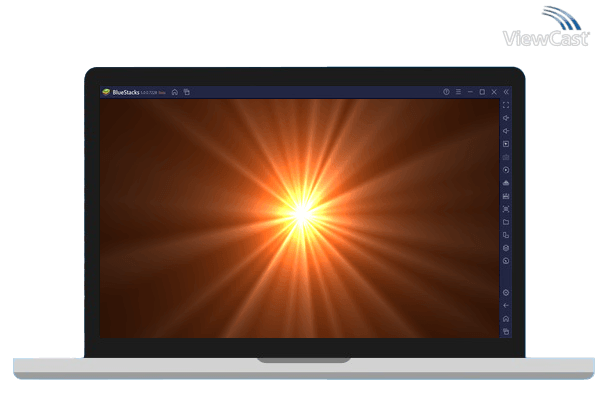Image resolution: width=602 pixels, height=414 pixels.
Task: Click the Android home icon in the sidebar
Action: 506,319
